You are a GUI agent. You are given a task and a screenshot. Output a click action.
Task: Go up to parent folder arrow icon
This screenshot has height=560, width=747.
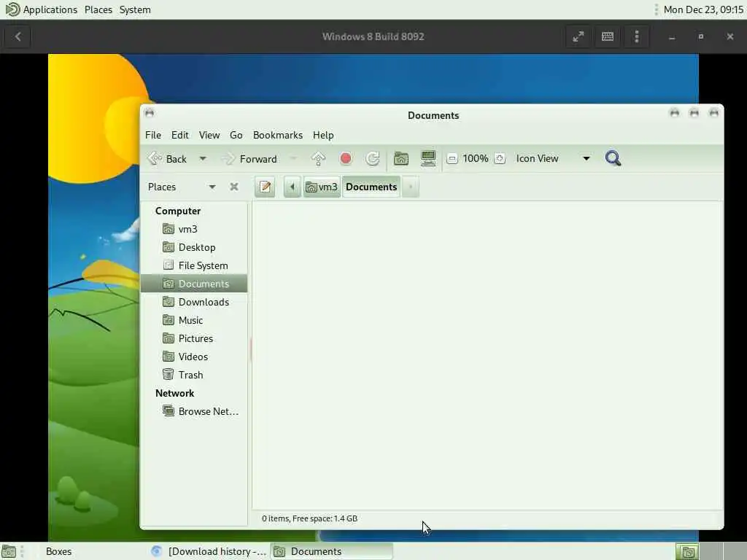pyautogui.click(x=318, y=158)
